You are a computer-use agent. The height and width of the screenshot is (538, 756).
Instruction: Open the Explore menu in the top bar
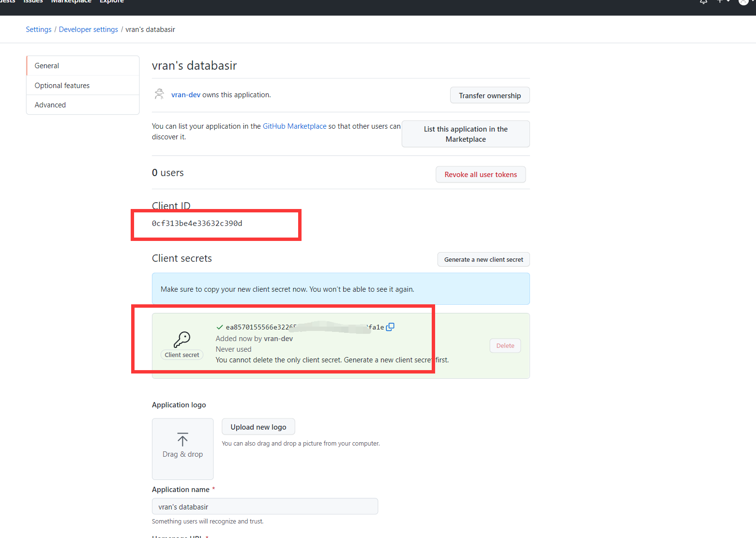(x=111, y=2)
